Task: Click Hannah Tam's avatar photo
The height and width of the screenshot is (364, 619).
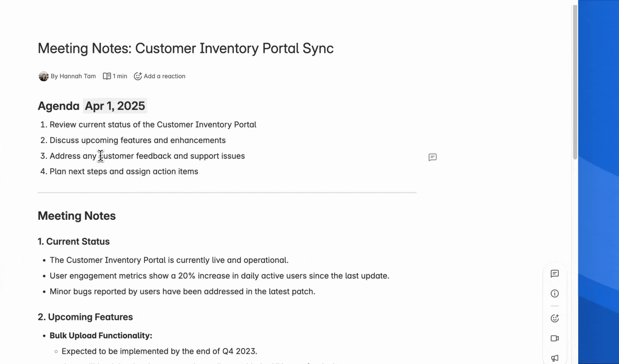Action: click(x=43, y=76)
